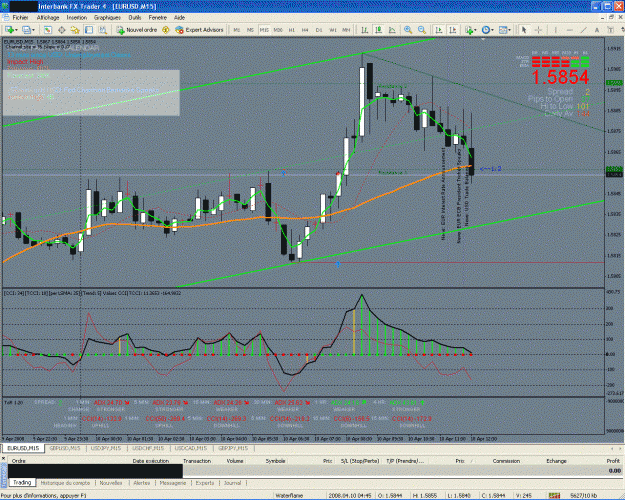Select the MN timeframe

coord(346,30)
